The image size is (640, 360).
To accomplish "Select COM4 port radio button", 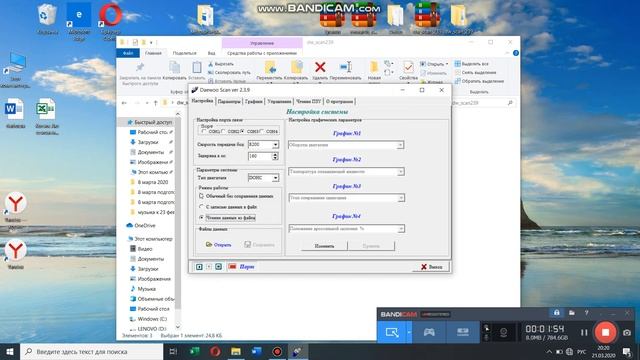I will tap(262, 131).
